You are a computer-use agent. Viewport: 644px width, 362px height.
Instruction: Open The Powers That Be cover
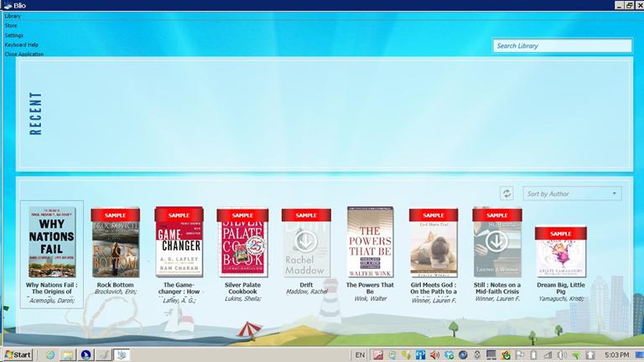pyautogui.click(x=370, y=241)
